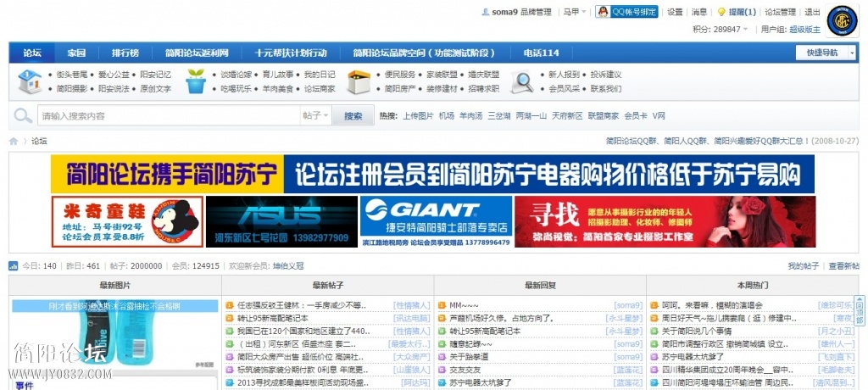Open the 简阳论坛返利网 nav tab
This screenshot has height=390, width=868.
[197, 53]
